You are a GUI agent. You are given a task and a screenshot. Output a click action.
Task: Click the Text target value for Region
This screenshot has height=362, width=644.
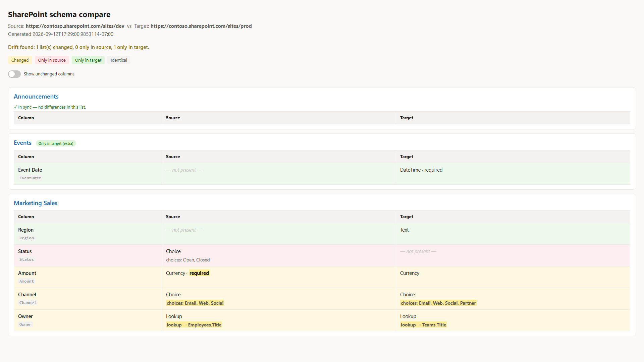coord(404,230)
